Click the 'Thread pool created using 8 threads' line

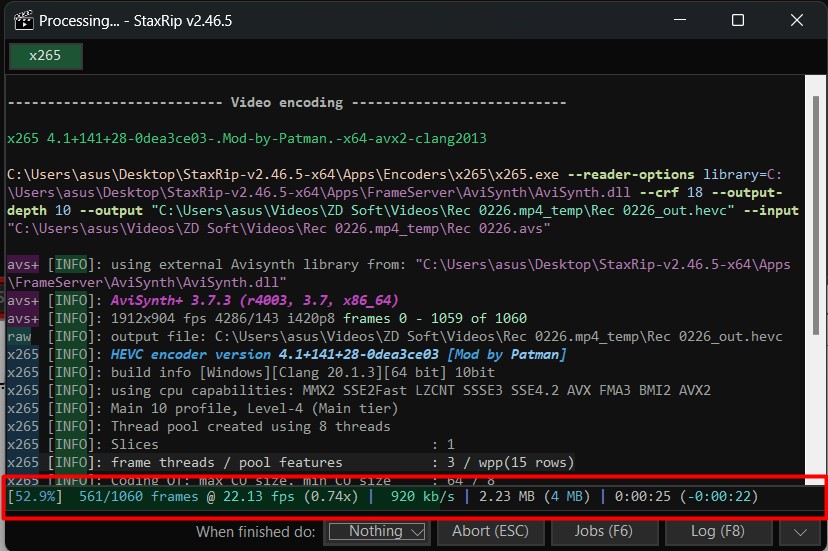tap(250, 426)
